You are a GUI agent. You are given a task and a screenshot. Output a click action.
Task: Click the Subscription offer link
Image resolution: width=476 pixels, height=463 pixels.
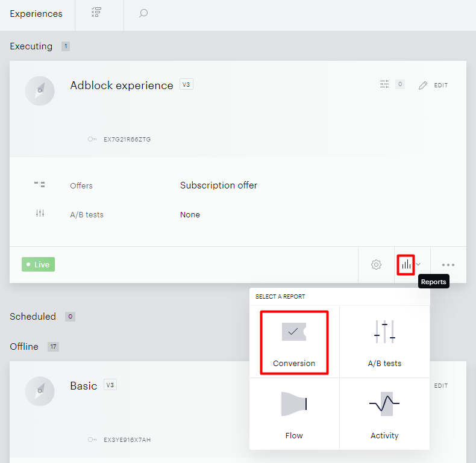(219, 185)
